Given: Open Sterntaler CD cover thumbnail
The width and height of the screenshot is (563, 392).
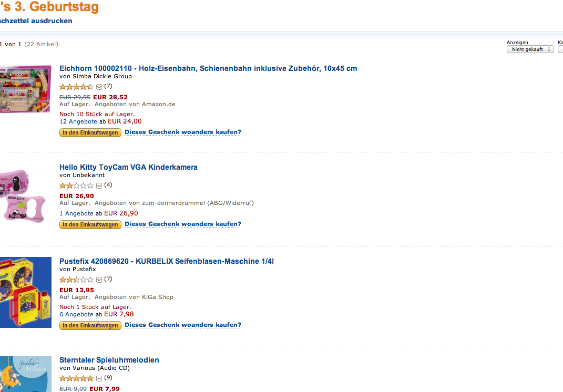Looking at the screenshot, I should (25, 374).
